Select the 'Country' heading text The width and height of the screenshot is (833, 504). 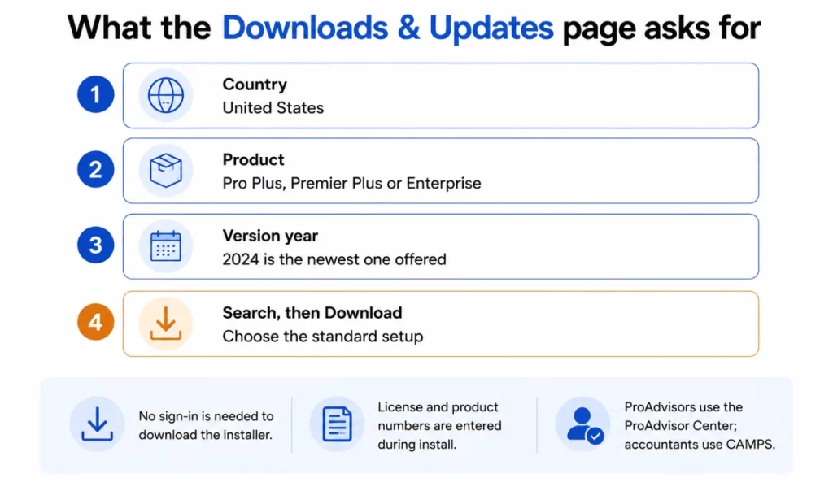255,85
